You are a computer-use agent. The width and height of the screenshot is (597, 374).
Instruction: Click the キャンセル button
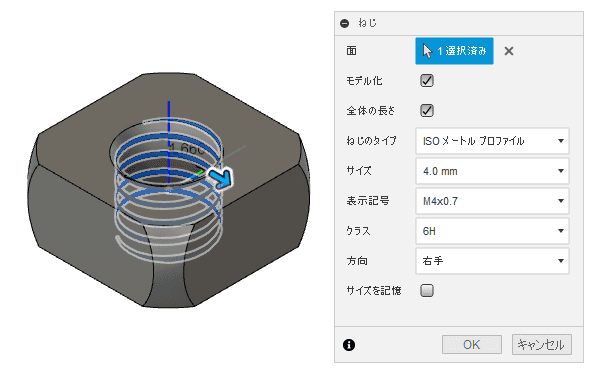point(542,345)
